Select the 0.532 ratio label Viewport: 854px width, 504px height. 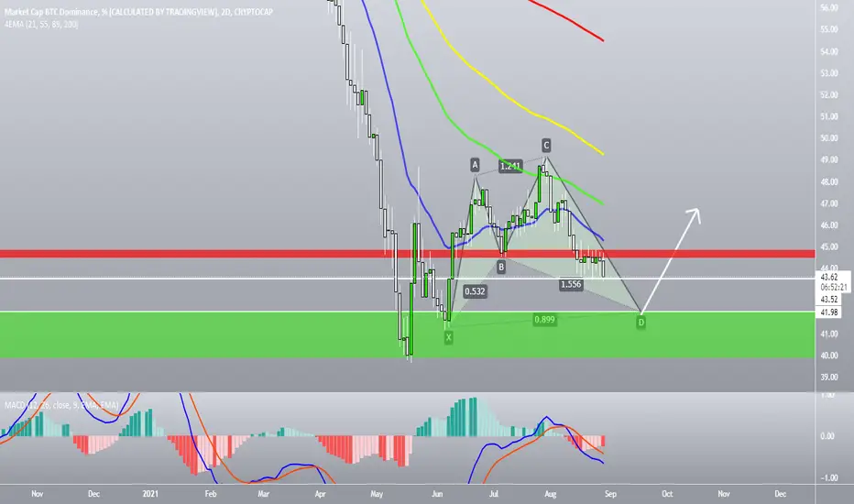pyautogui.click(x=475, y=291)
